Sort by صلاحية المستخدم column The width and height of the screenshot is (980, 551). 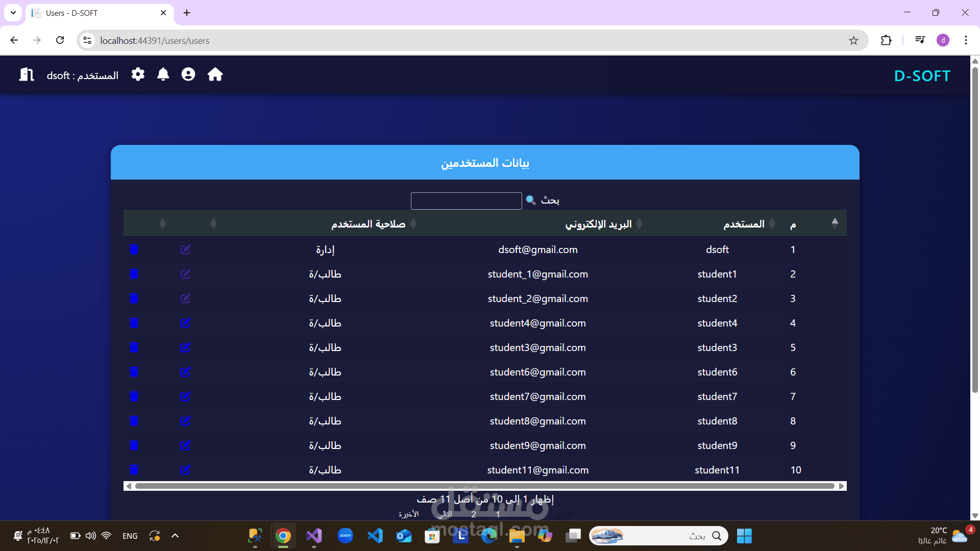(x=368, y=224)
